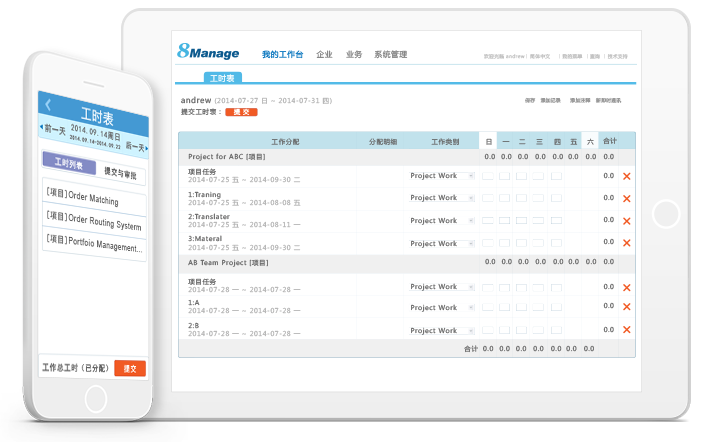Open work type dropdown for 1:Traning

(x=442, y=198)
